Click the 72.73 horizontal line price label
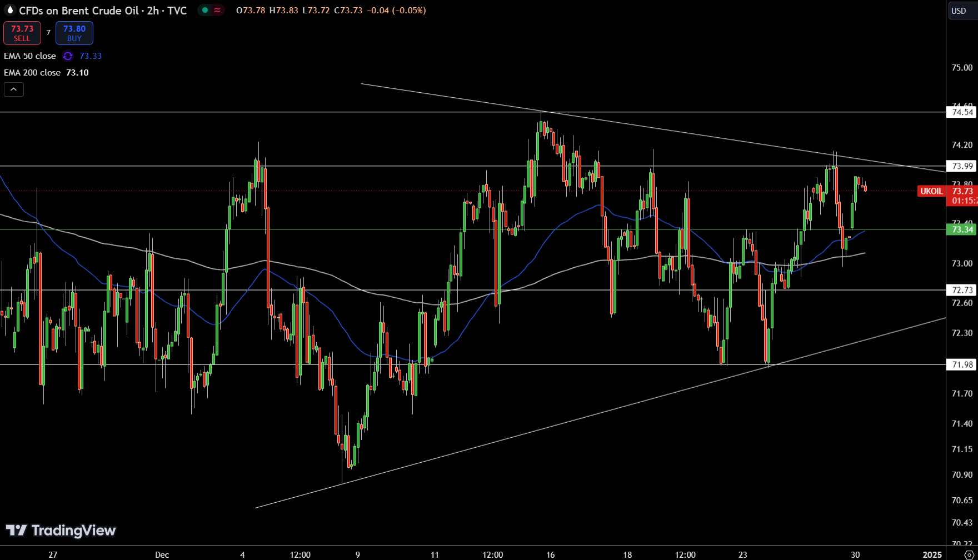Screen dimensions: 978x560 click(x=962, y=290)
